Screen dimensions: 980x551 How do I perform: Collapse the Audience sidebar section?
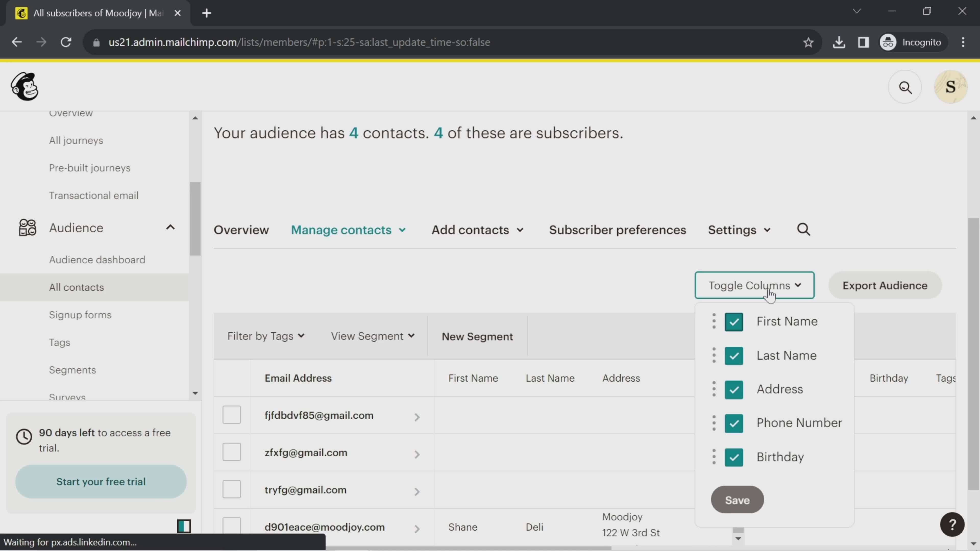coord(170,227)
